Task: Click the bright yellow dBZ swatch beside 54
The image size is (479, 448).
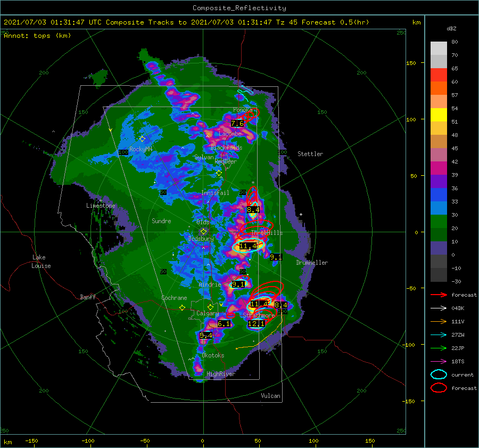Action: coord(439,115)
